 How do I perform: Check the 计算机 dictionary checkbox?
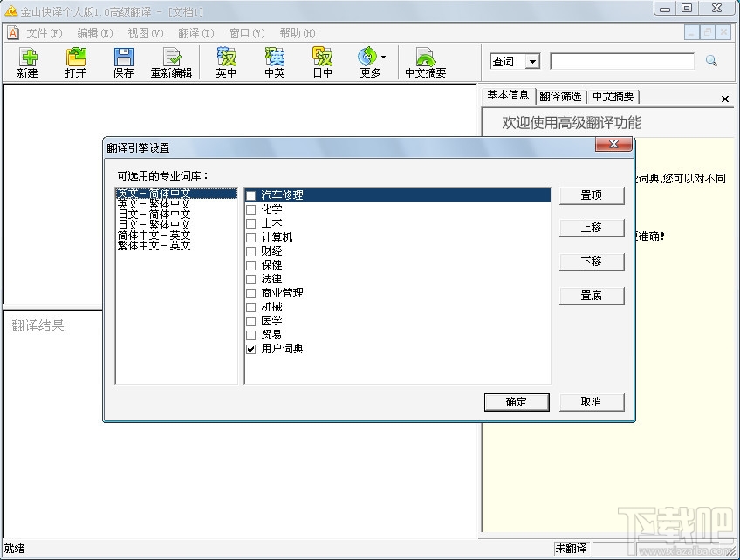pos(251,237)
